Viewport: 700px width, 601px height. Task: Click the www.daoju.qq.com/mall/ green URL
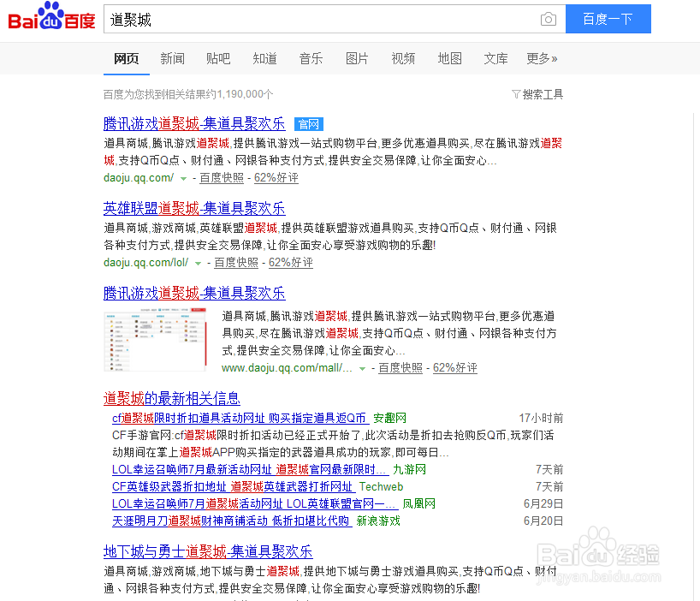(287, 368)
